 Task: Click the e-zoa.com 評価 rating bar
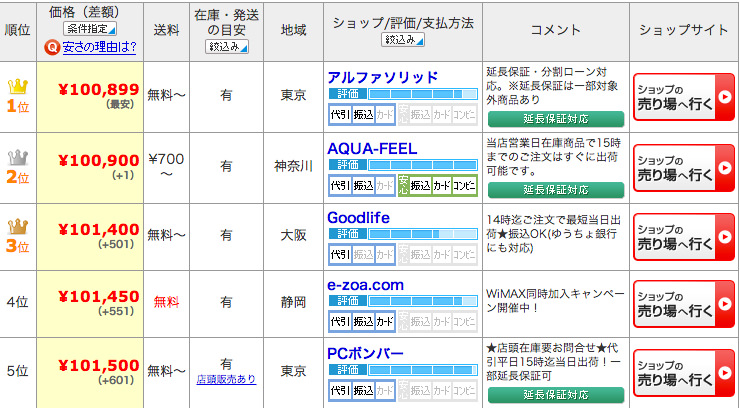point(403,301)
